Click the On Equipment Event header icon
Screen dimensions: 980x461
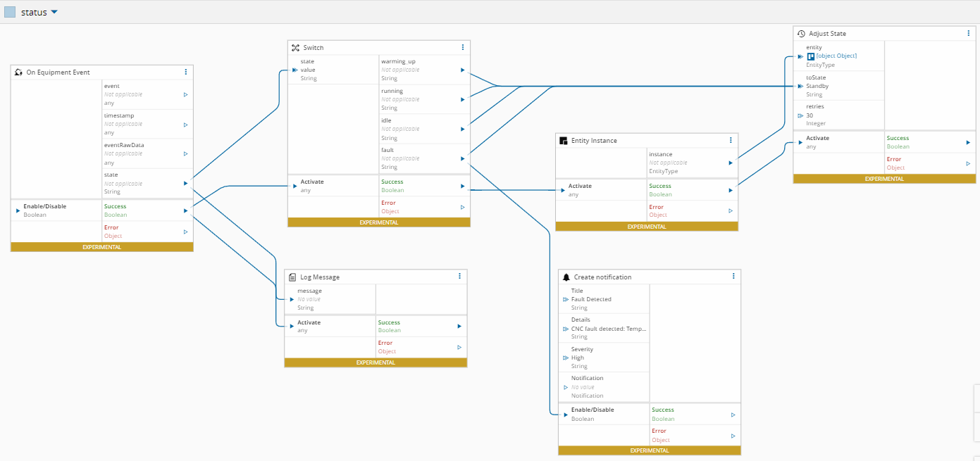pos(17,72)
